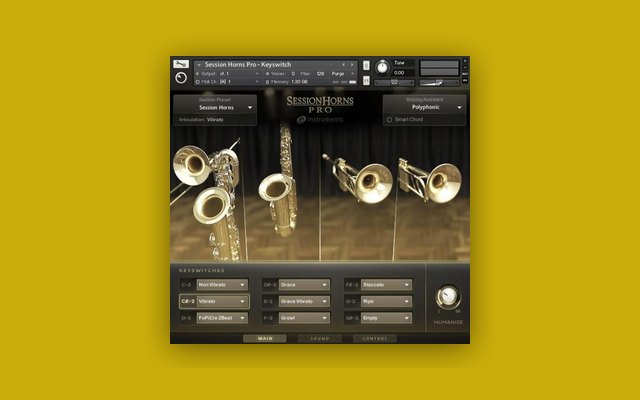Click the Session Horns Pro - Keyswitch title
This screenshot has width=640, height=400.
coord(248,64)
